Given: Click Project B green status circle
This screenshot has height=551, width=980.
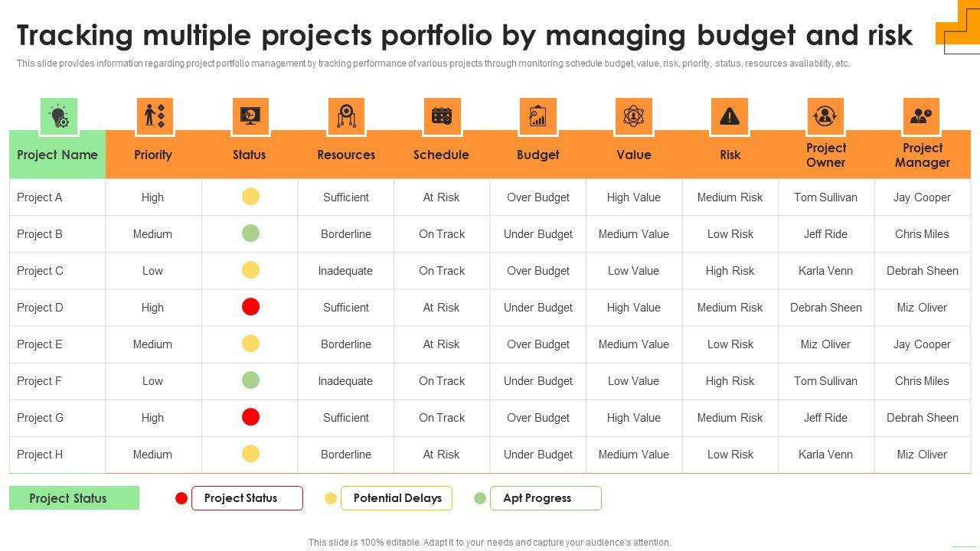Looking at the screenshot, I should pyautogui.click(x=250, y=233).
